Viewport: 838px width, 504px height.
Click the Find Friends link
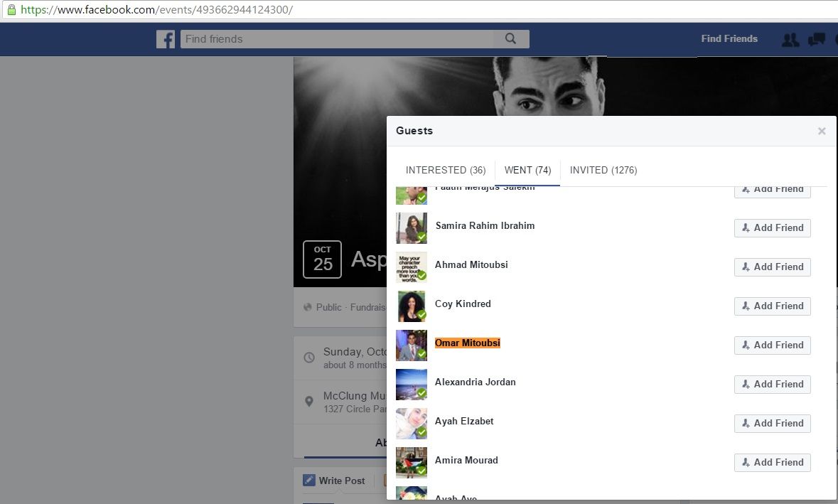pos(729,38)
